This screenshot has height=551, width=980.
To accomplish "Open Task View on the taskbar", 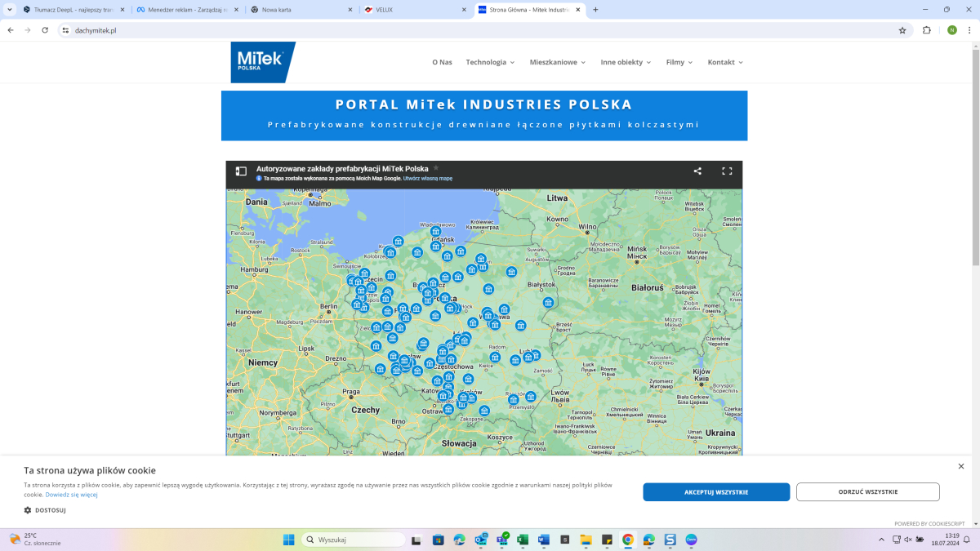I will point(417,540).
